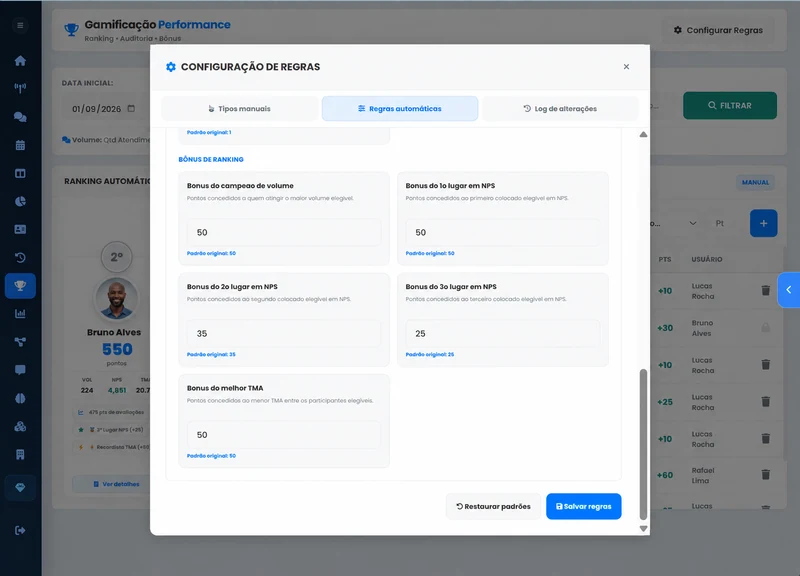Click the BÔNUS DE RANKING section heading
The width and height of the screenshot is (800, 576).
[x=211, y=160]
